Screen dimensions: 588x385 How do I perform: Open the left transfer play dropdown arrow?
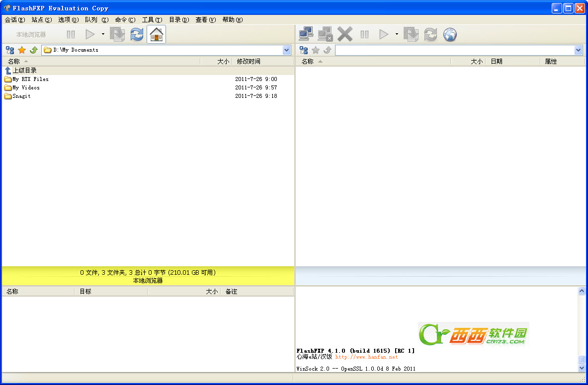[x=103, y=34]
